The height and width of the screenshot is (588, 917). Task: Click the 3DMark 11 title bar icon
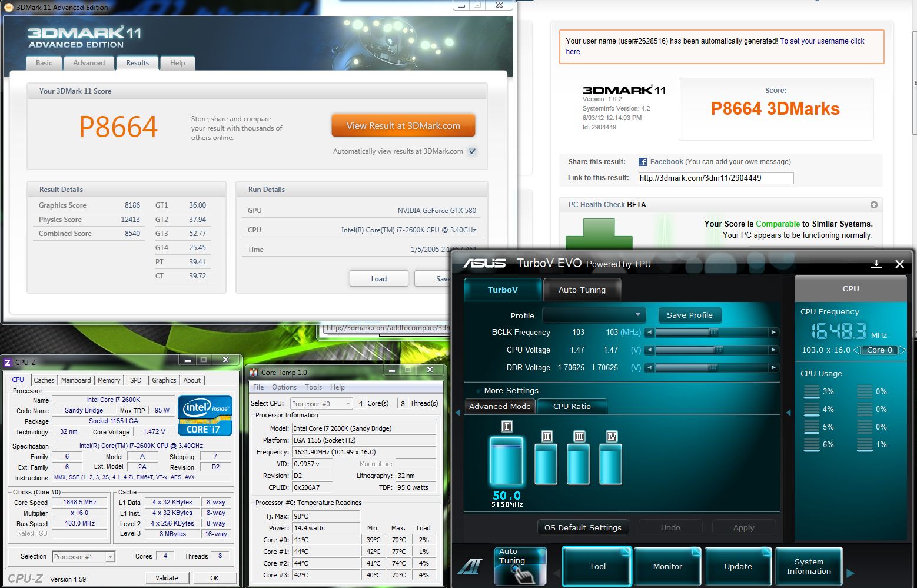coord(8,7)
